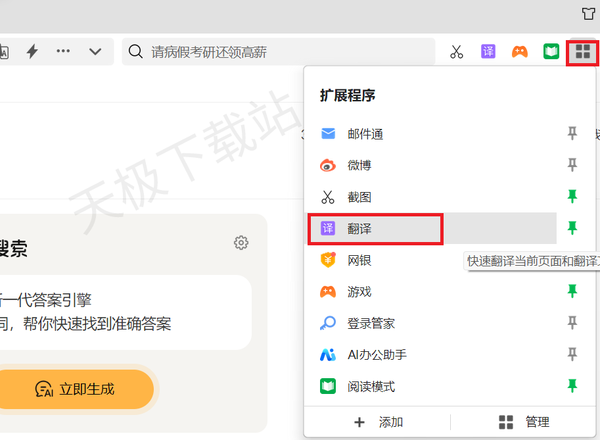Open the gear settings icon on the search card
Image resolution: width=600 pixels, height=440 pixels.
point(241,243)
